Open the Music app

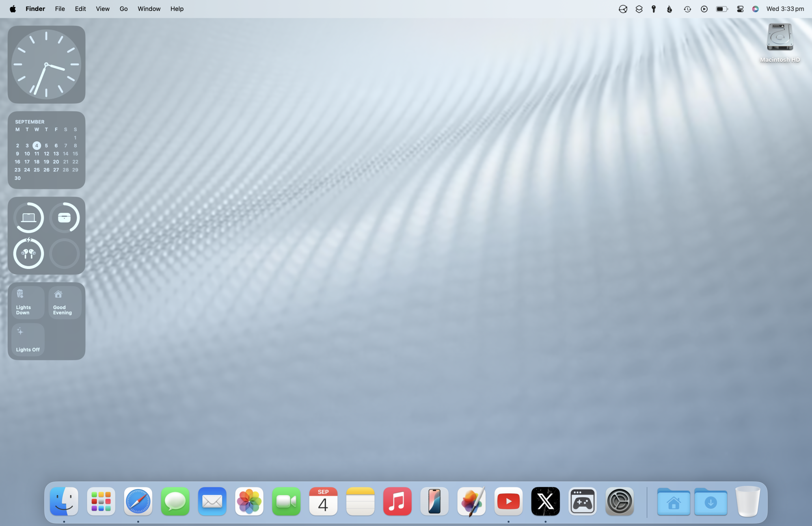click(x=397, y=501)
